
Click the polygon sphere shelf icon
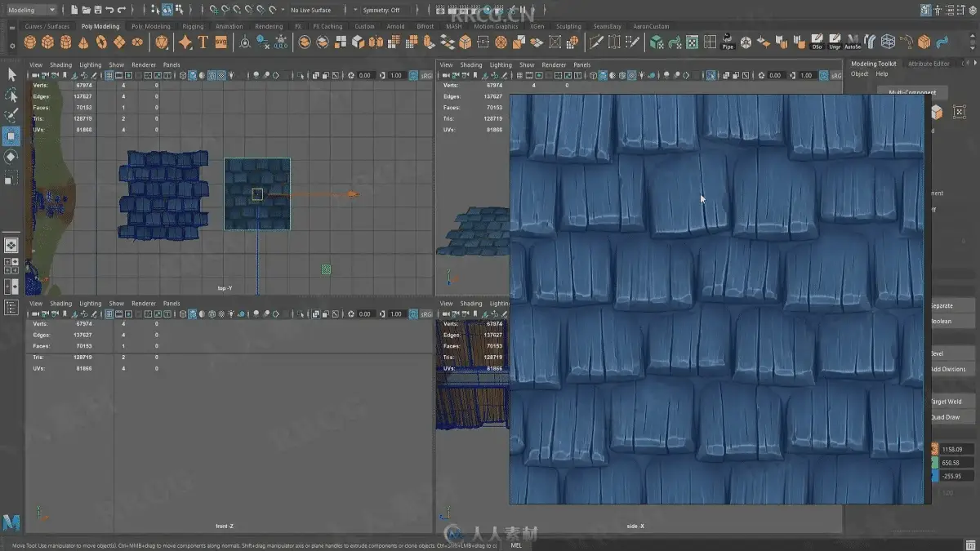pos(30,42)
